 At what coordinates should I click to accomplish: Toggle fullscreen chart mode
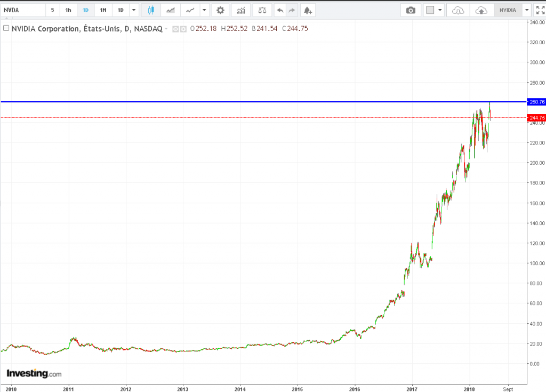540,10
